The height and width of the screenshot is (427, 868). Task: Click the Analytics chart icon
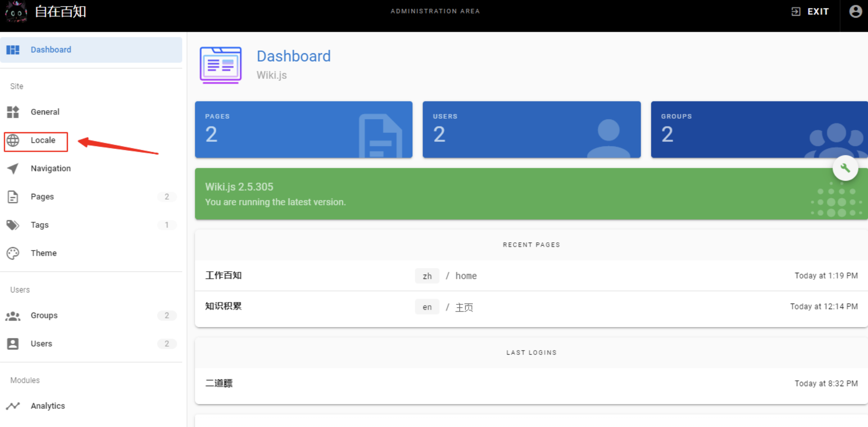13,406
